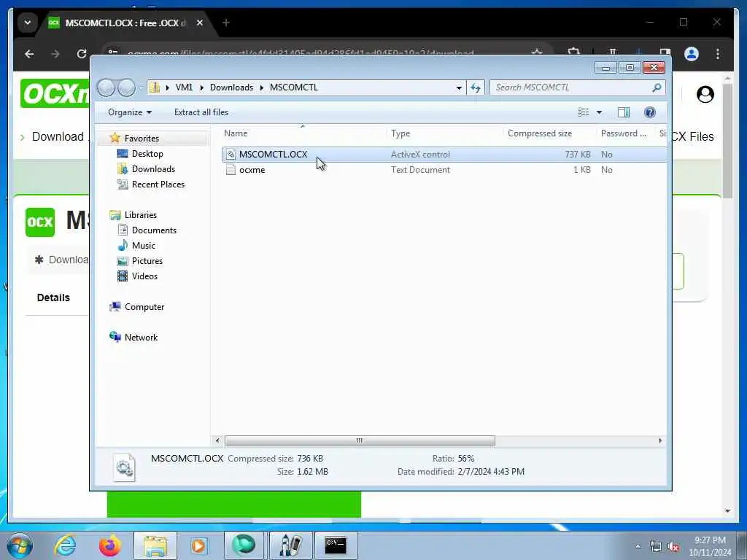This screenshot has height=560, width=747.
Task: Click the horizontal scrollbar left arrow
Action: (x=217, y=441)
